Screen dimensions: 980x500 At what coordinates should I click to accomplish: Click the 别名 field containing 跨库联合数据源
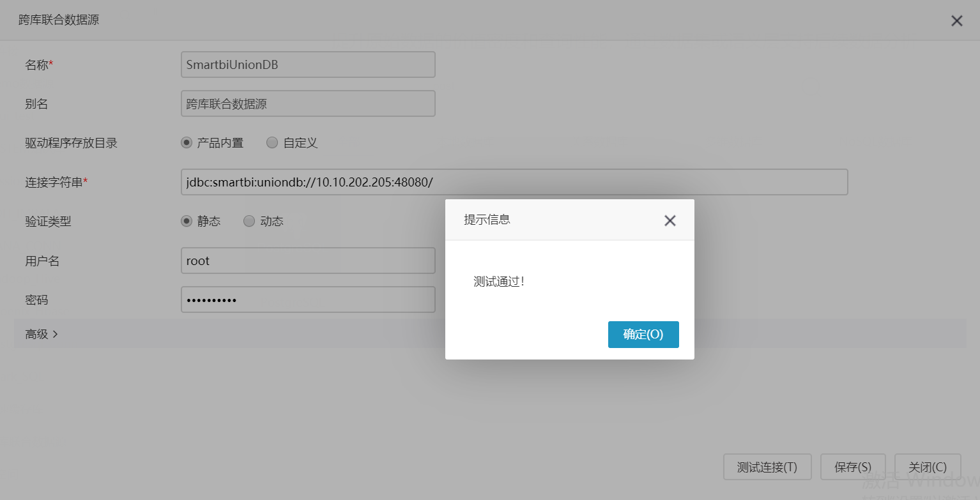[x=308, y=103]
